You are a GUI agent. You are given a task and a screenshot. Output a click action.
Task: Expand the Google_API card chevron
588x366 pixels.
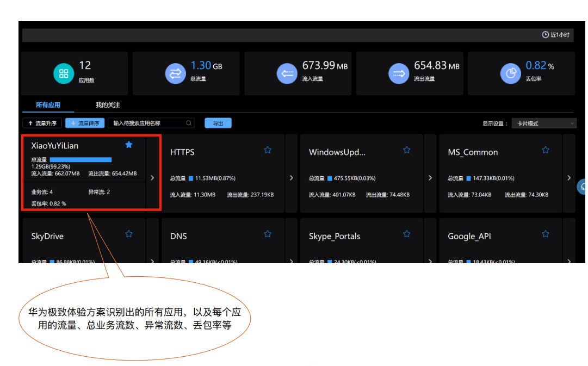click(570, 261)
